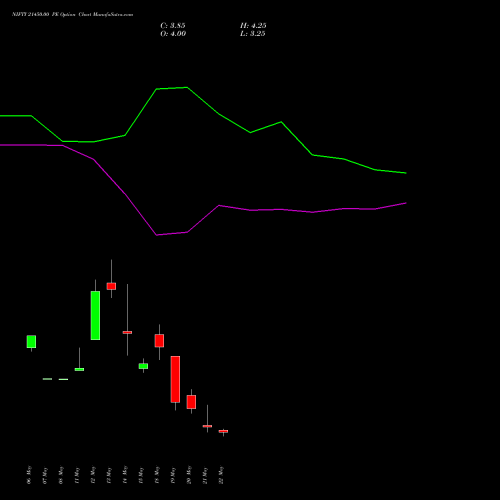Click the '18 May' date label
The image size is (500, 500).
click(157, 475)
